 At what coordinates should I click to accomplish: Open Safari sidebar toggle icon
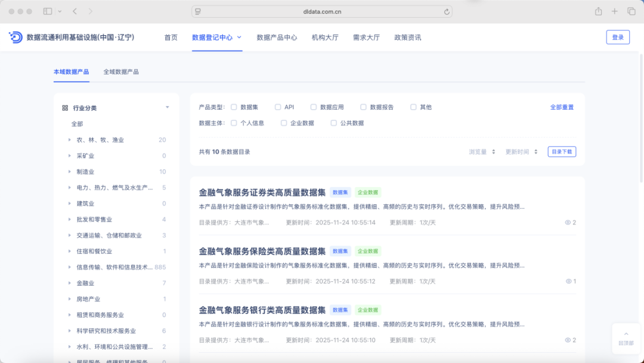click(48, 11)
